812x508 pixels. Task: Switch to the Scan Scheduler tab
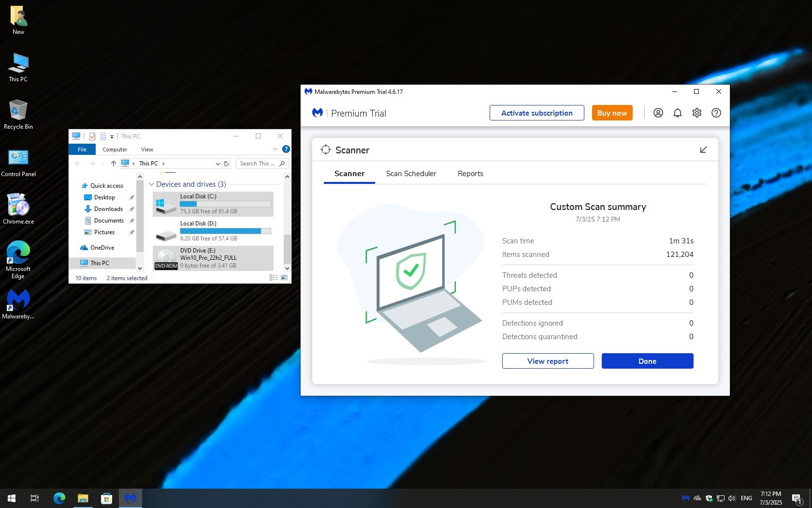pyautogui.click(x=411, y=174)
